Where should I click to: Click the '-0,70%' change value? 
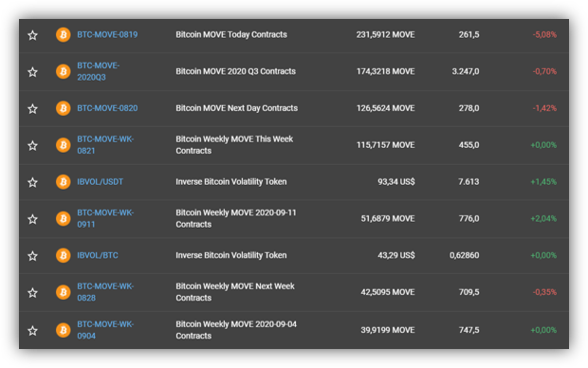point(544,71)
